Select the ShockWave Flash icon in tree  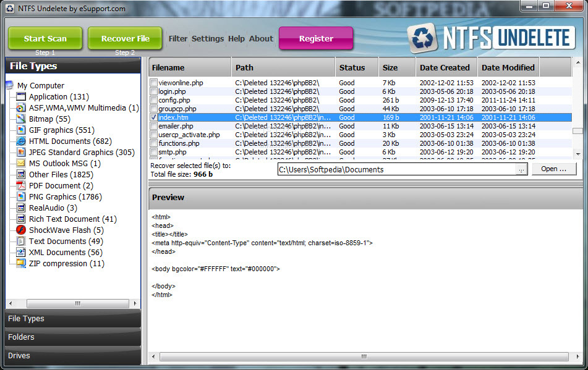(x=20, y=230)
